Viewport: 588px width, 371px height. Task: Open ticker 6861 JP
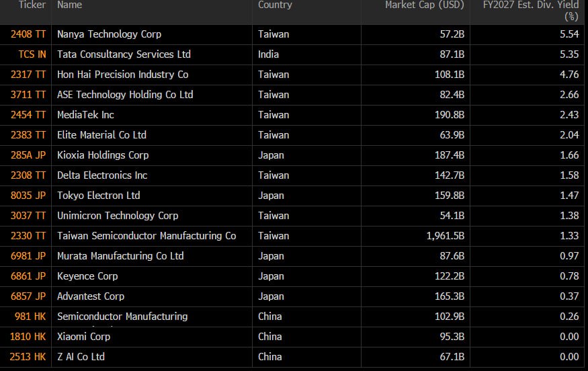tap(28, 276)
